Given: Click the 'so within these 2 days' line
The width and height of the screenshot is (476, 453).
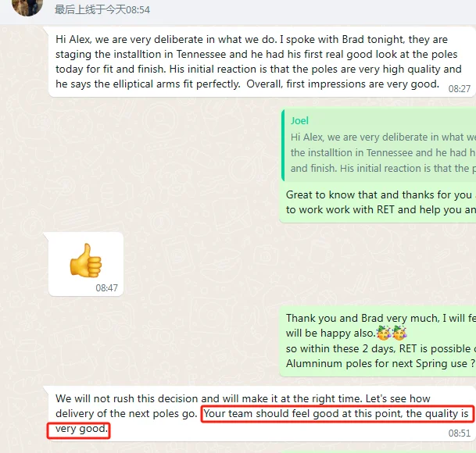Looking at the screenshot, I should point(381,348).
